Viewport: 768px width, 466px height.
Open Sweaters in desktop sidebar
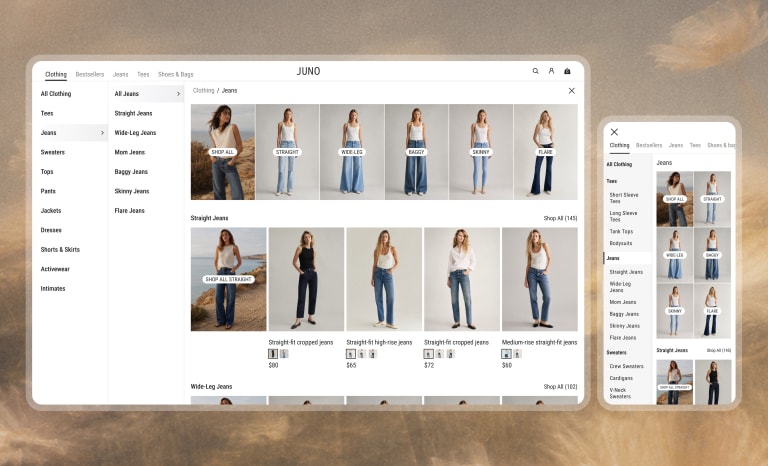coord(52,152)
